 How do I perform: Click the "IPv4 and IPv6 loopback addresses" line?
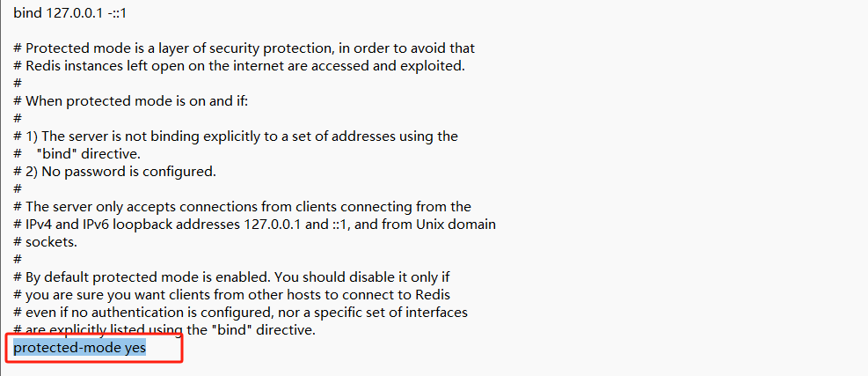point(255,224)
